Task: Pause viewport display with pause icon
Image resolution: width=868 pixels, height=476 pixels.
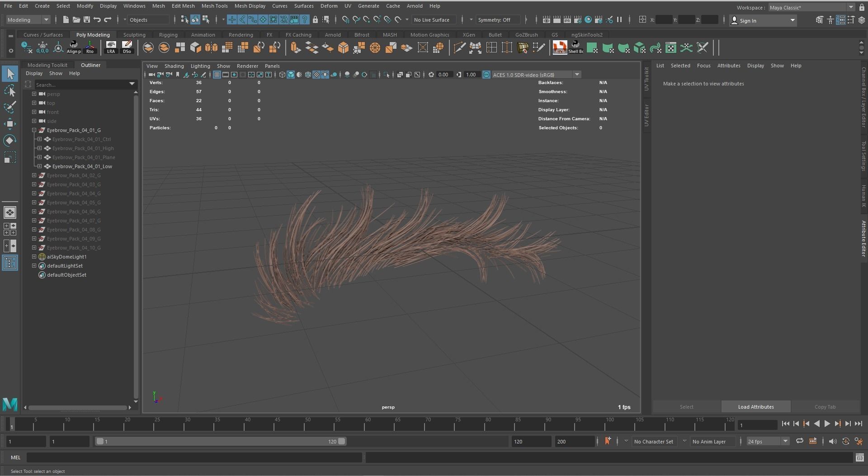Action: coord(619,19)
